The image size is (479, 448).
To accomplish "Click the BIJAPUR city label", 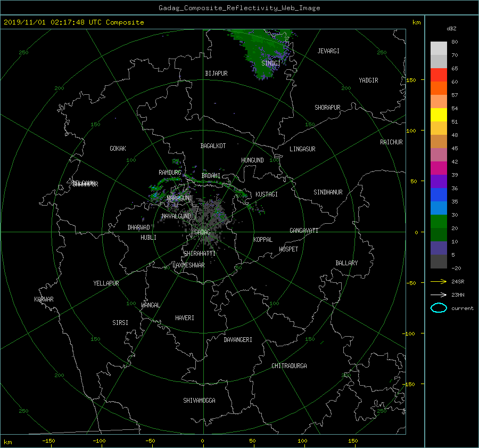I will point(216,74).
